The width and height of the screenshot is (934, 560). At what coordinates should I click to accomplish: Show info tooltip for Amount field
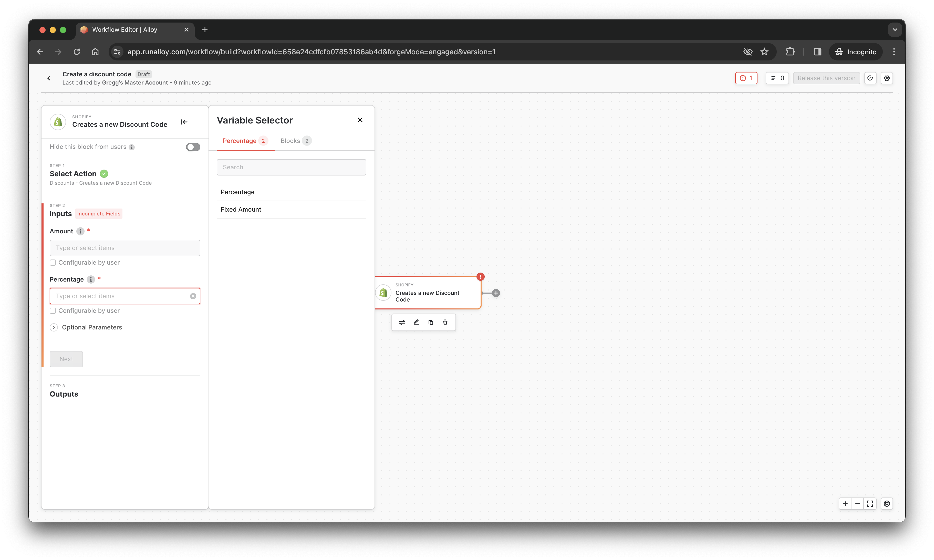(x=80, y=231)
